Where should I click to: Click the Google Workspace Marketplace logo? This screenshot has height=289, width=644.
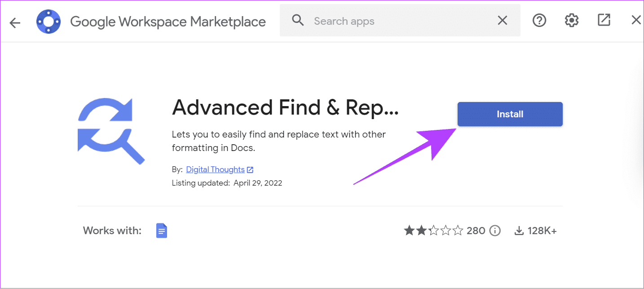click(49, 22)
